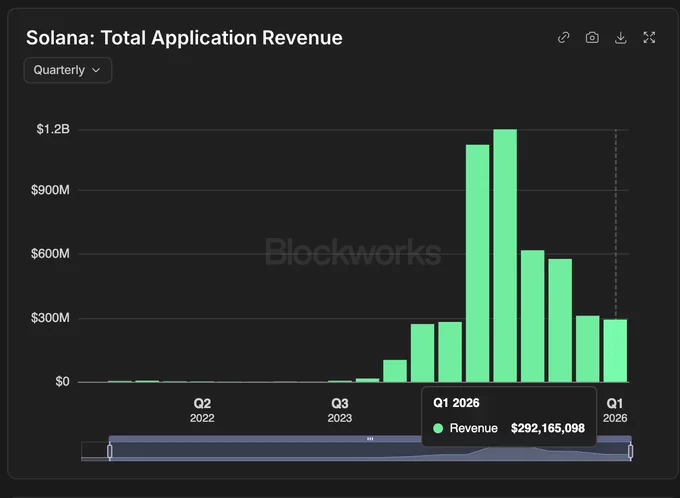Select the bar just above $600M
Screen dimensions: 680x498
pos(533,316)
